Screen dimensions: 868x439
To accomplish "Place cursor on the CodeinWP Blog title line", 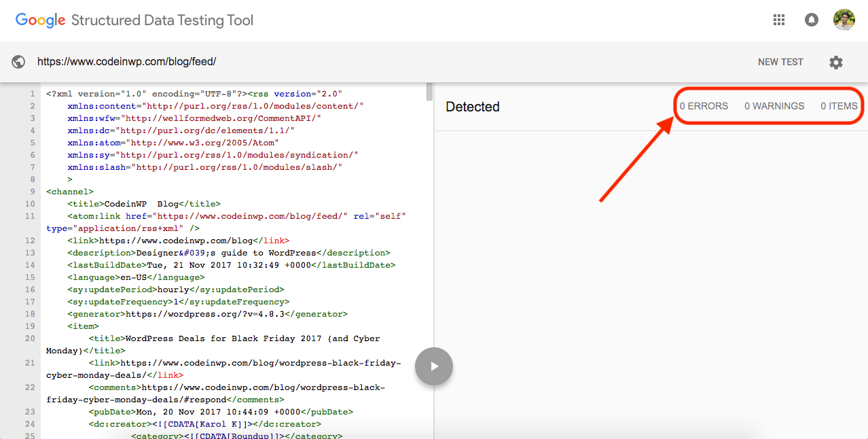I will 143,204.
